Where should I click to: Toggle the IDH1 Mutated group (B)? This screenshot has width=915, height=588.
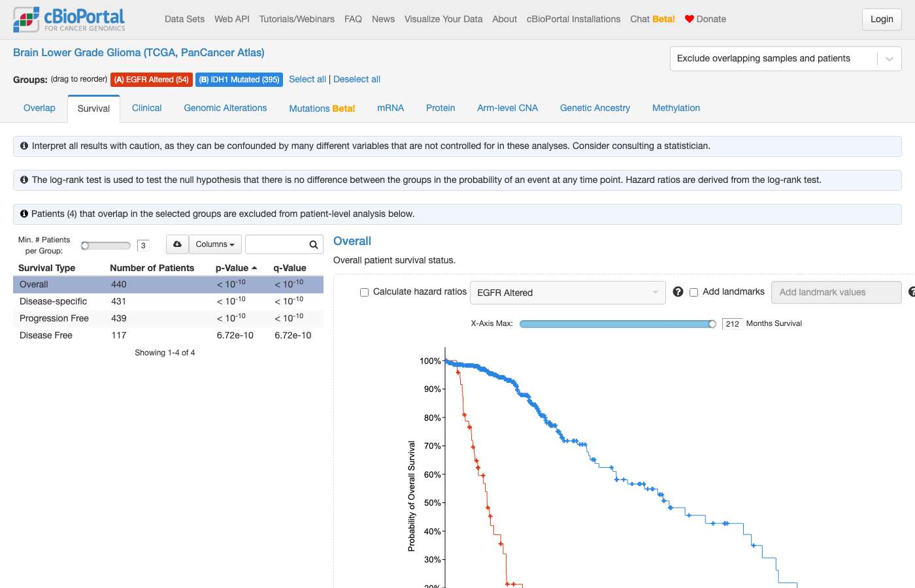[x=239, y=80]
